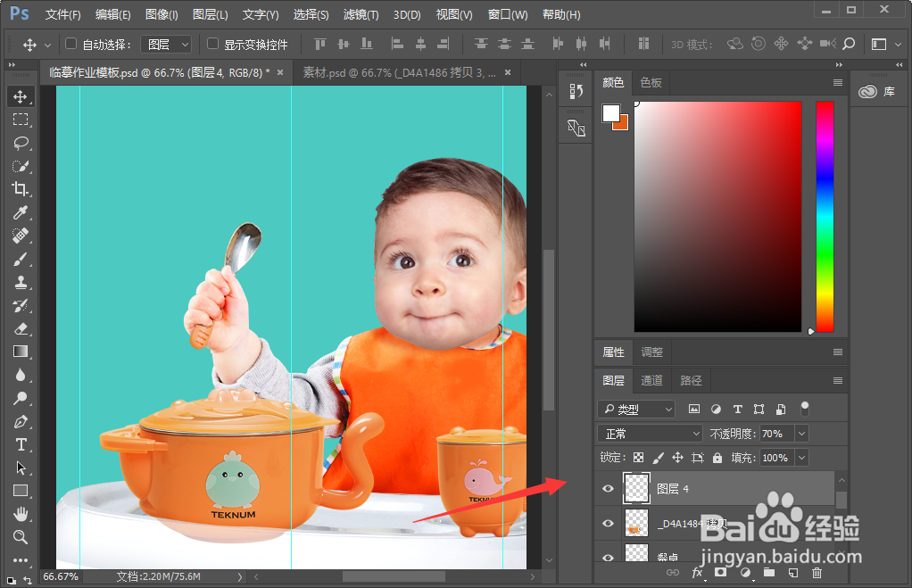Screen dimensions: 912x588
Task: Click the hue spectrum slider
Action: click(x=825, y=216)
